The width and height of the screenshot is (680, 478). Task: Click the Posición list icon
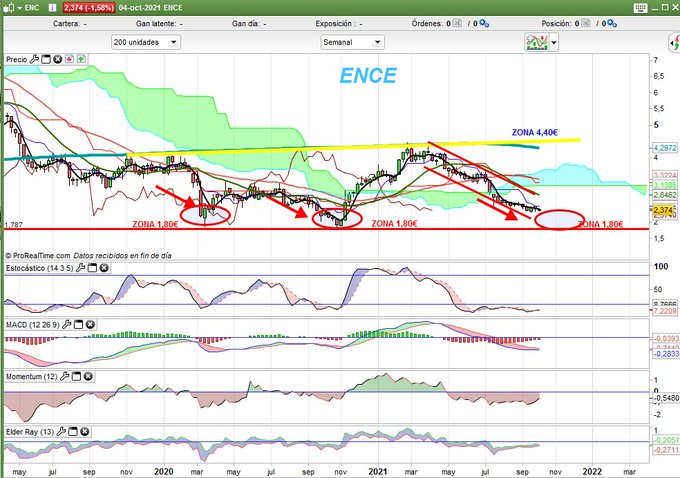tap(585, 23)
